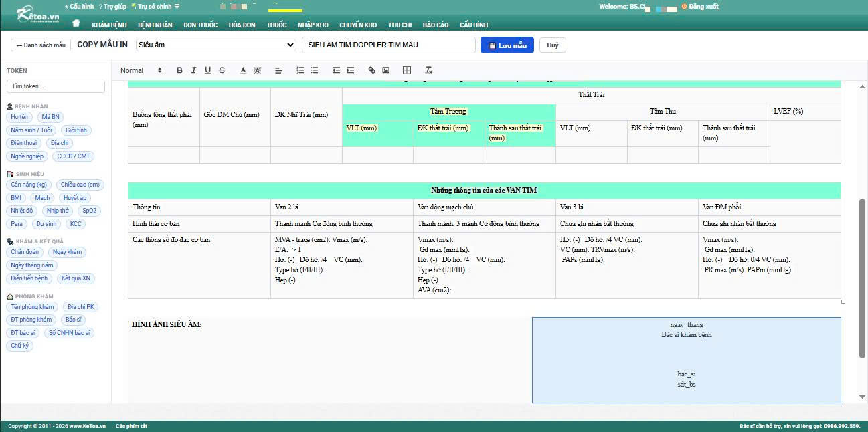The height and width of the screenshot is (432, 868).
Task: Toggle bold formatting in editor toolbar
Action: point(179,70)
